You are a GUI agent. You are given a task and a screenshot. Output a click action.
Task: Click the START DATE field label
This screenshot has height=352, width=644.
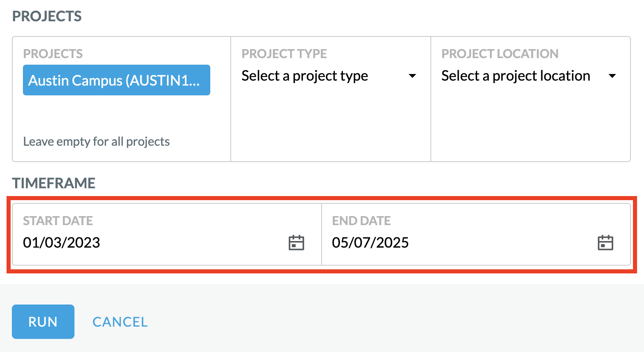pos(58,221)
